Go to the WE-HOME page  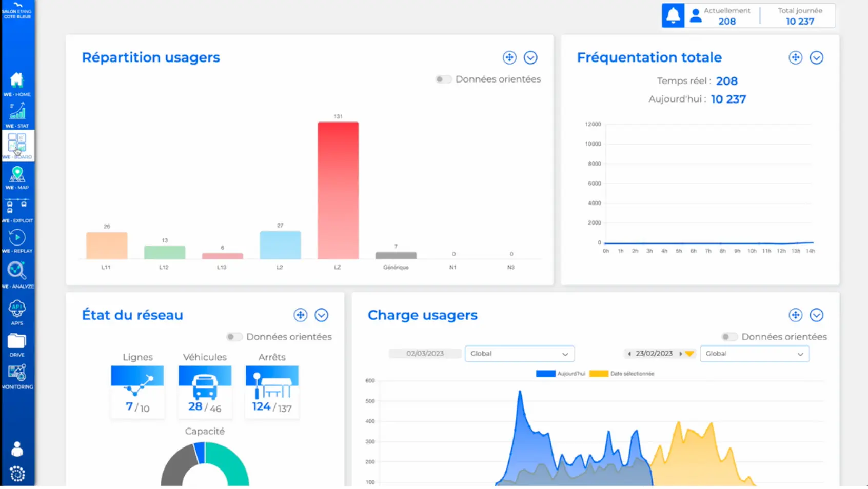17,84
